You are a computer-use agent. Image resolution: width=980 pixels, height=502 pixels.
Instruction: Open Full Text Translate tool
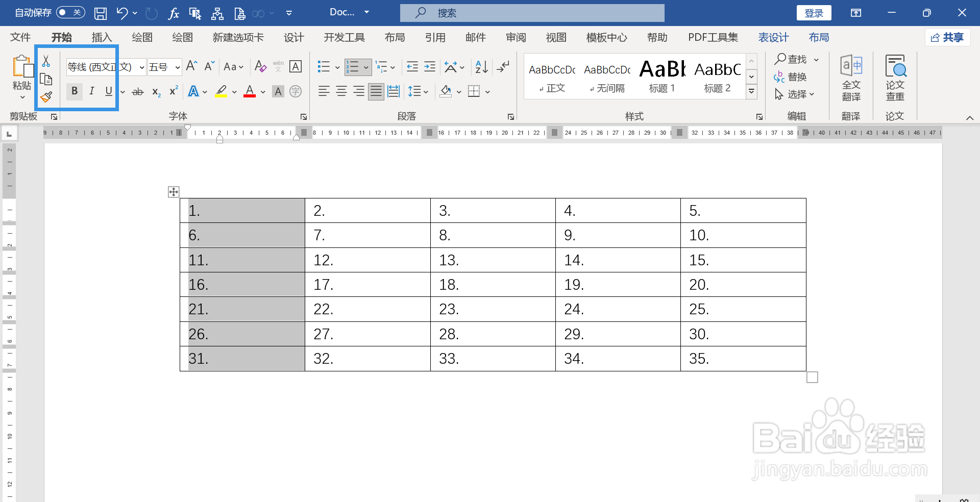pos(851,78)
